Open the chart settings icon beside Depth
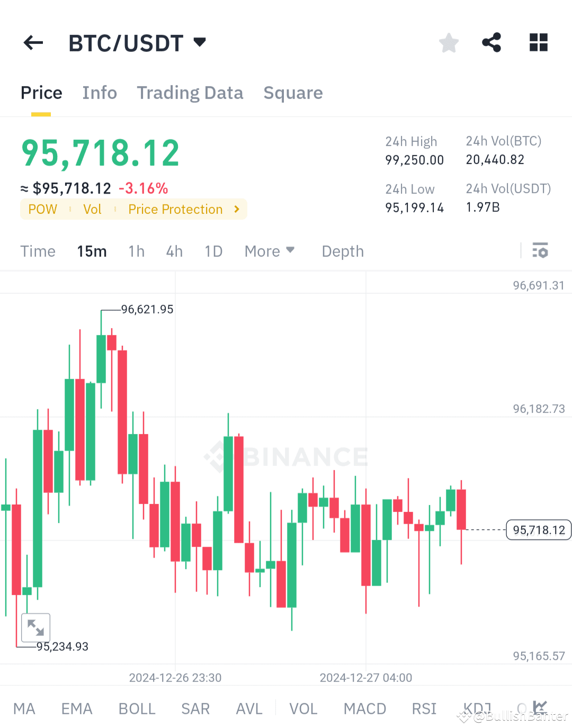572x728 pixels. [540, 251]
